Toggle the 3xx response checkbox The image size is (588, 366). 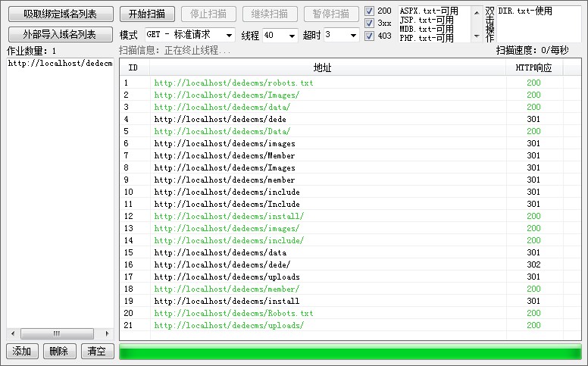point(369,23)
